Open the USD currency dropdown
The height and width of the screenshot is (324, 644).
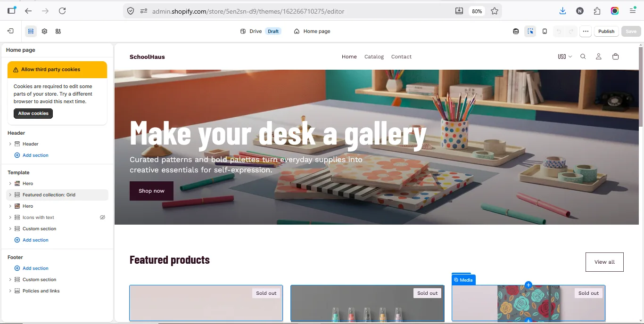tap(565, 57)
